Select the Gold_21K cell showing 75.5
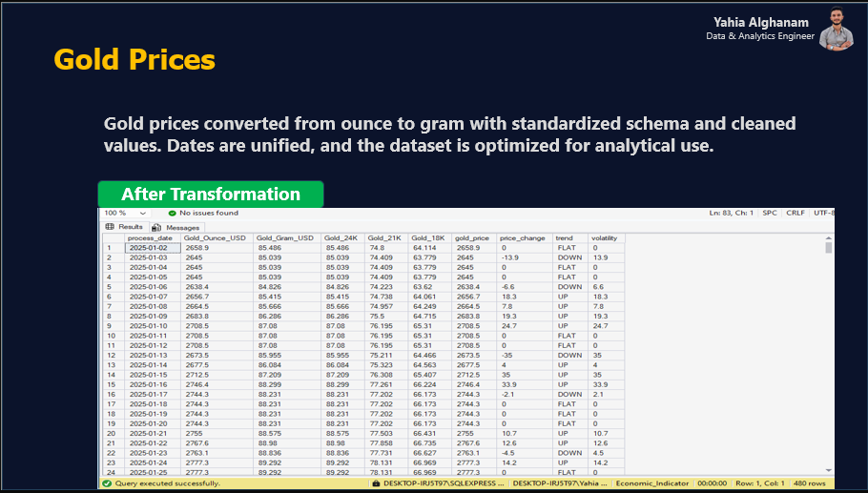 click(x=386, y=317)
